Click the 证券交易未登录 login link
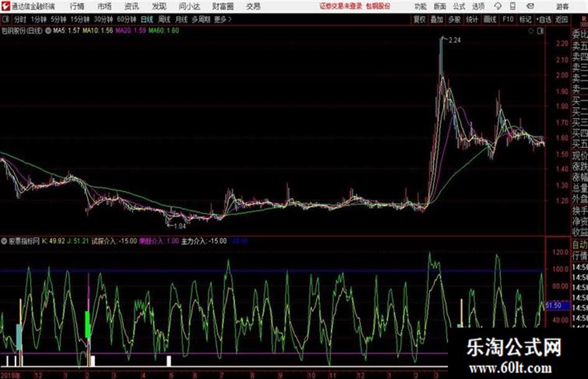Image resolution: width=588 pixels, height=379 pixels. [341, 6]
